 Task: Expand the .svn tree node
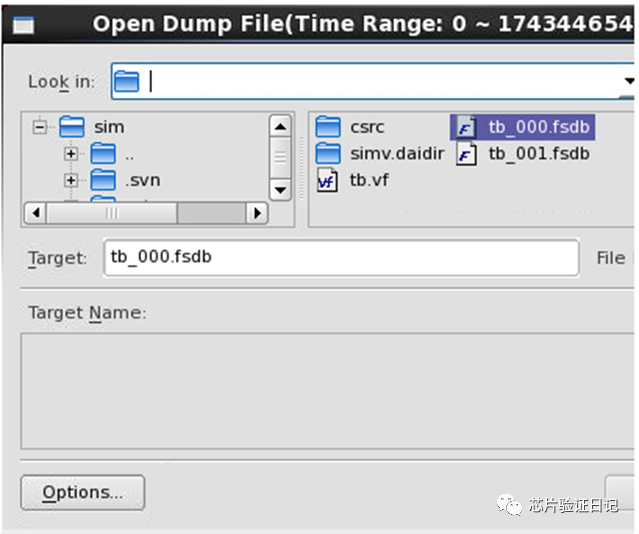[71, 180]
